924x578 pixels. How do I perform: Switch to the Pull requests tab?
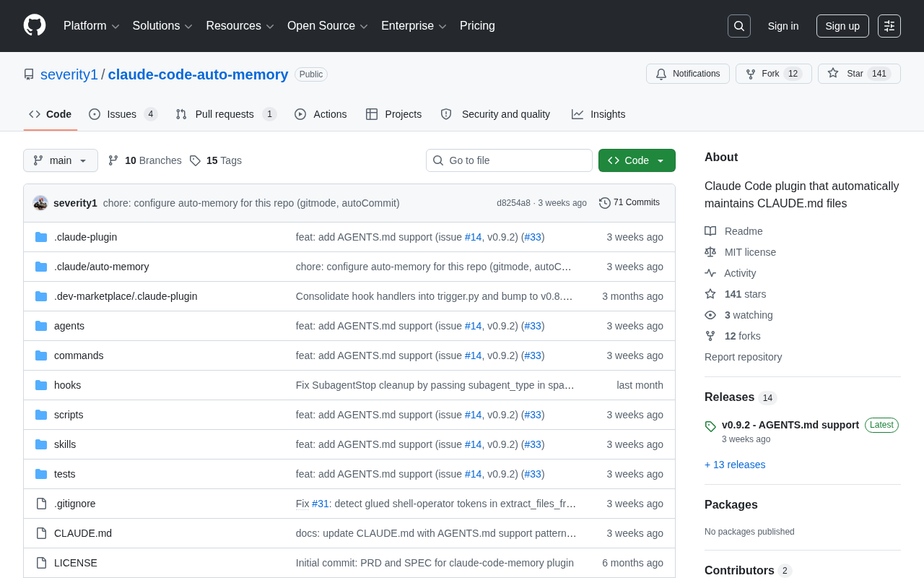[x=226, y=114]
